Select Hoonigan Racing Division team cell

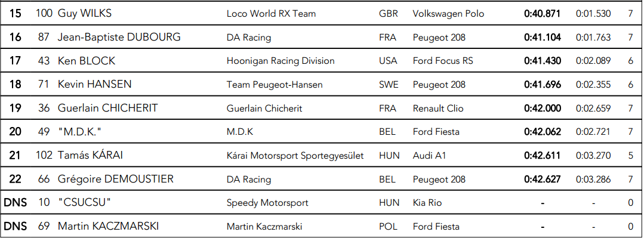pyautogui.click(x=281, y=61)
